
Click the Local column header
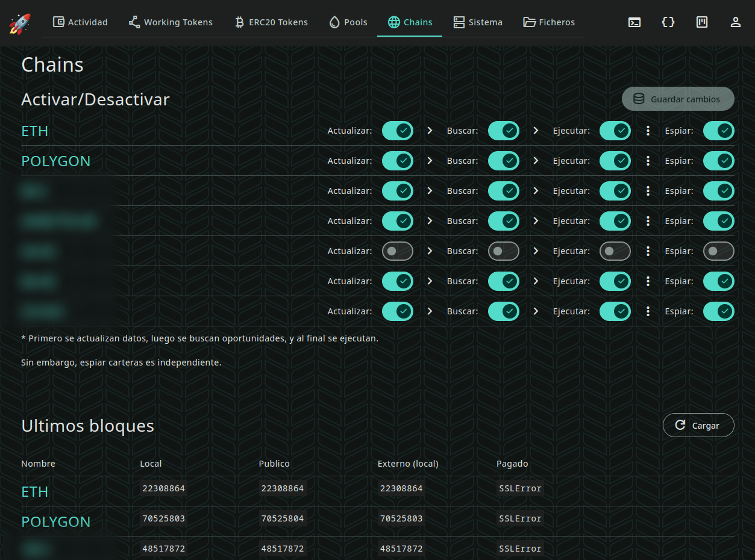point(151,464)
